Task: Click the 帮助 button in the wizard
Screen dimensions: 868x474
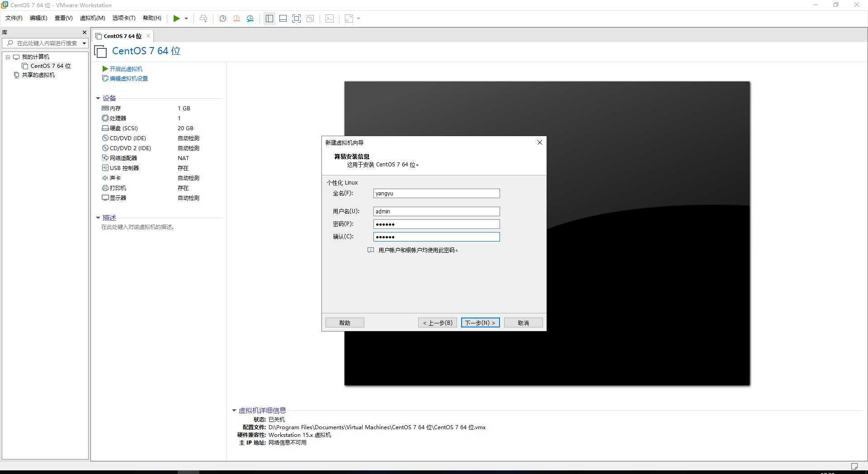Action: (x=344, y=323)
